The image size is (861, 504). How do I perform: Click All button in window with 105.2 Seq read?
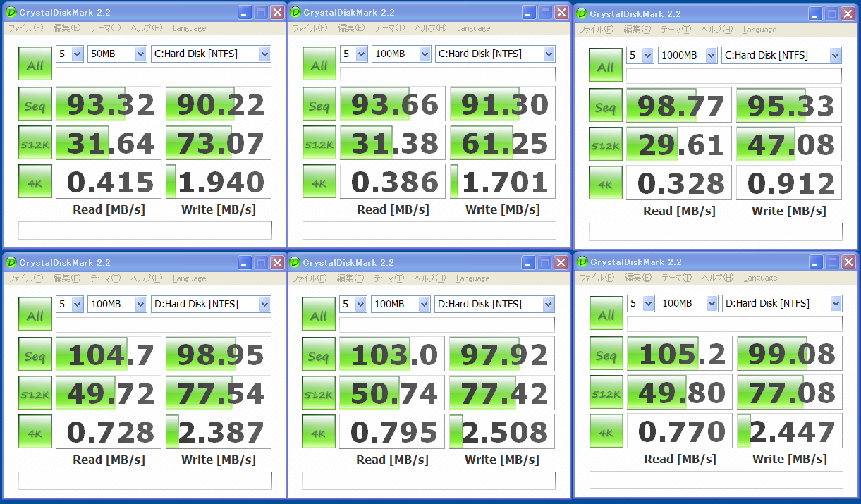(x=606, y=314)
